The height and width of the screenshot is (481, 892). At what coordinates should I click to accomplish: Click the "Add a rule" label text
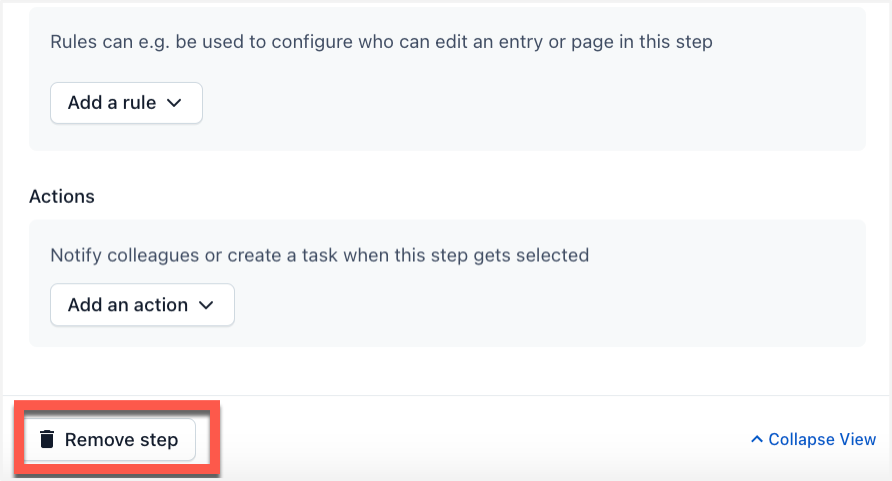tap(112, 103)
